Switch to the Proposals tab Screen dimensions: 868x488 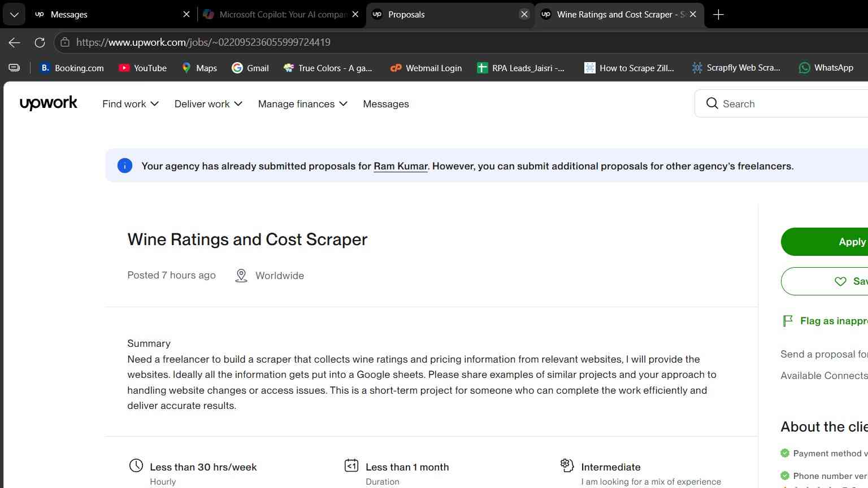click(x=450, y=15)
